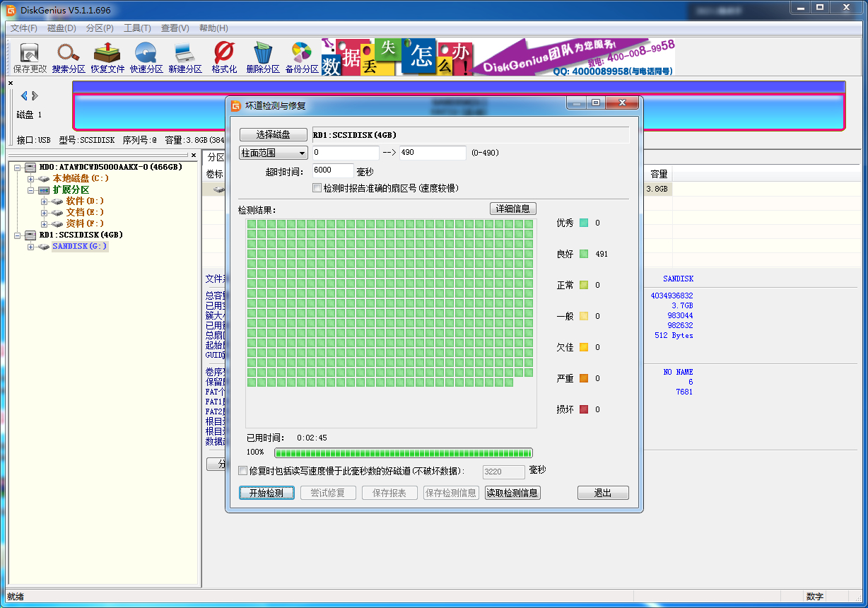868x608 pixels.
Task: Go to previous disk with blue left arrow
Action: click(24, 95)
